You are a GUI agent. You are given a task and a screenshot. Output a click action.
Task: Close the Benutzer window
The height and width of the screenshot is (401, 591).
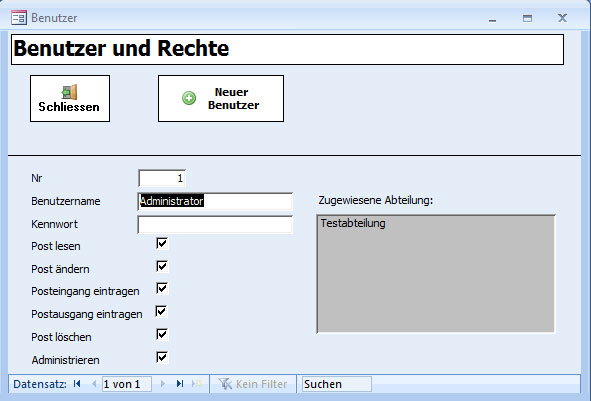562,18
